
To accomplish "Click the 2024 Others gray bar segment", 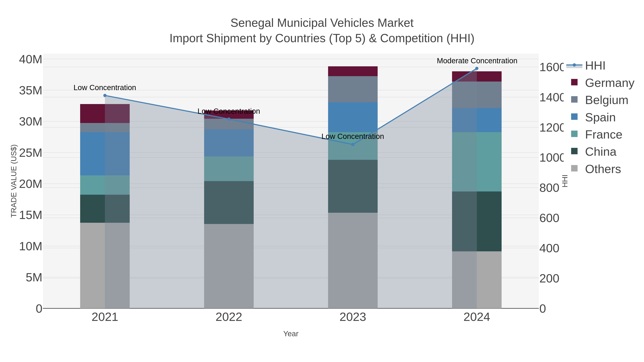I will click(x=477, y=280).
